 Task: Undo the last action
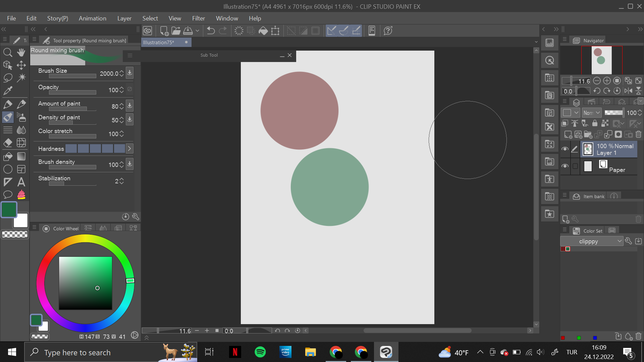pos(210,31)
